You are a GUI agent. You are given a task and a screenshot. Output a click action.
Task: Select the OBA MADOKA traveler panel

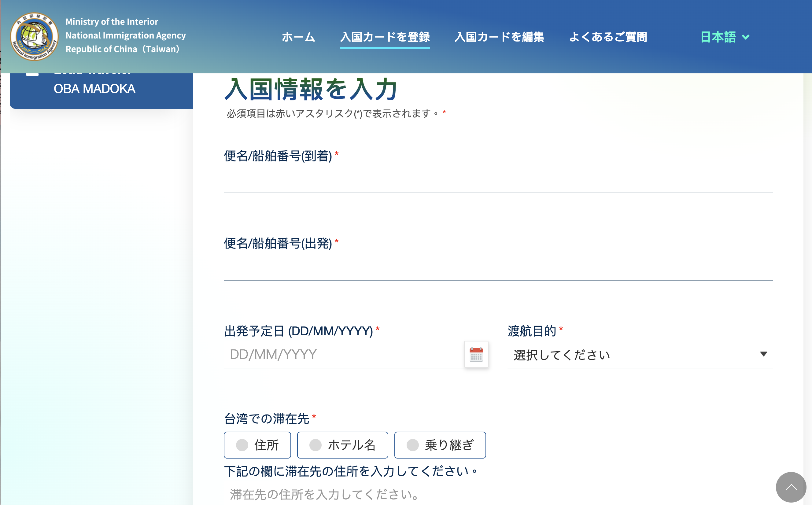[x=94, y=89]
